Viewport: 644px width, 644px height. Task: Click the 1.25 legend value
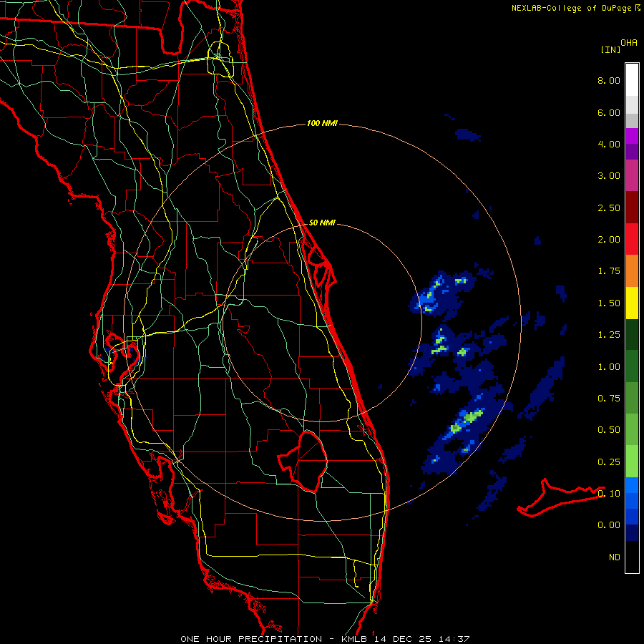(x=609, y=335)
